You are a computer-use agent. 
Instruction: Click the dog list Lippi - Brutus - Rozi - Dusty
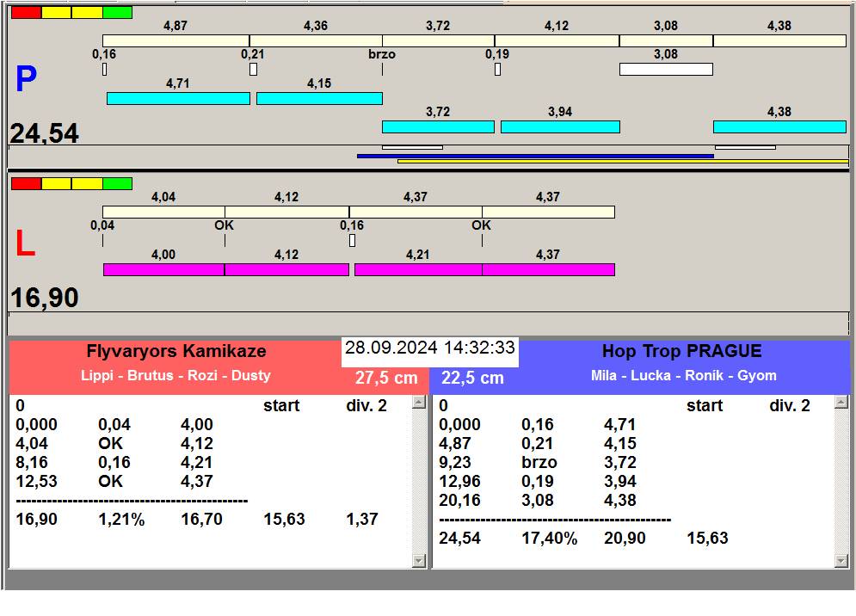pos(176,375)
